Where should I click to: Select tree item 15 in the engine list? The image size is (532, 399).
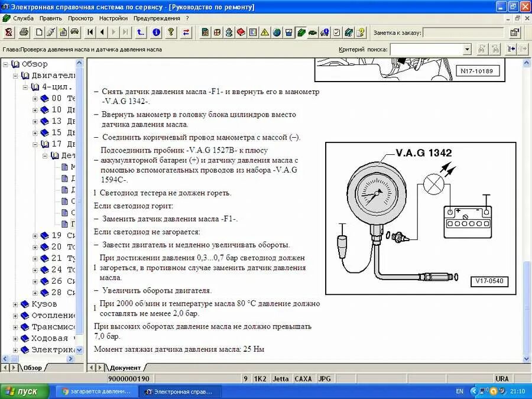pyautogui.click(x=58, y=132)
